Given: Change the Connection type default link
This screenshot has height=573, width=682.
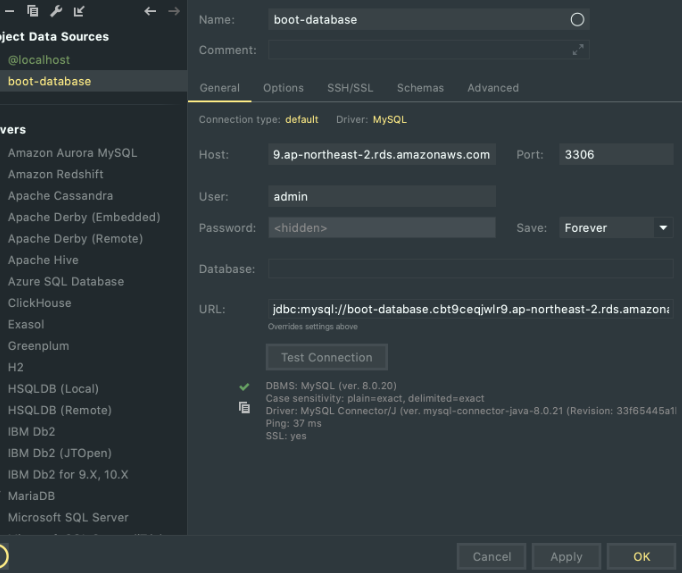Looking at the screenshot, I should pos(301,120).
